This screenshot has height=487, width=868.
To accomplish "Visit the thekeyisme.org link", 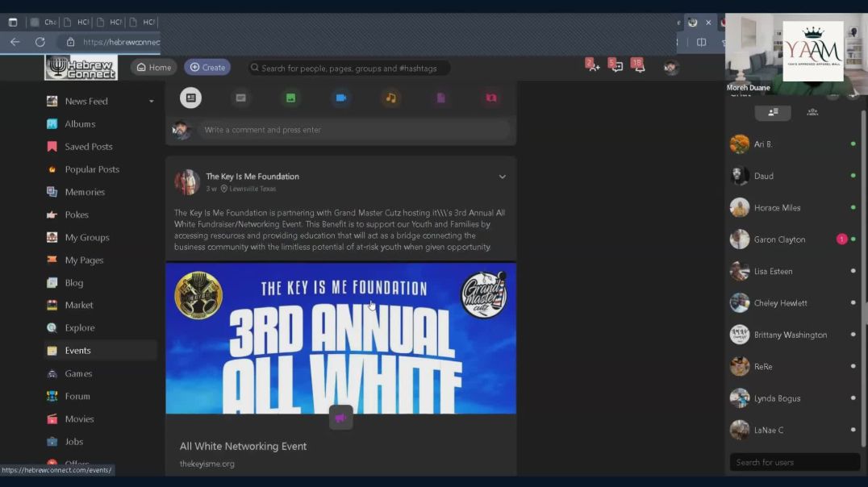I will click(207, 464).
